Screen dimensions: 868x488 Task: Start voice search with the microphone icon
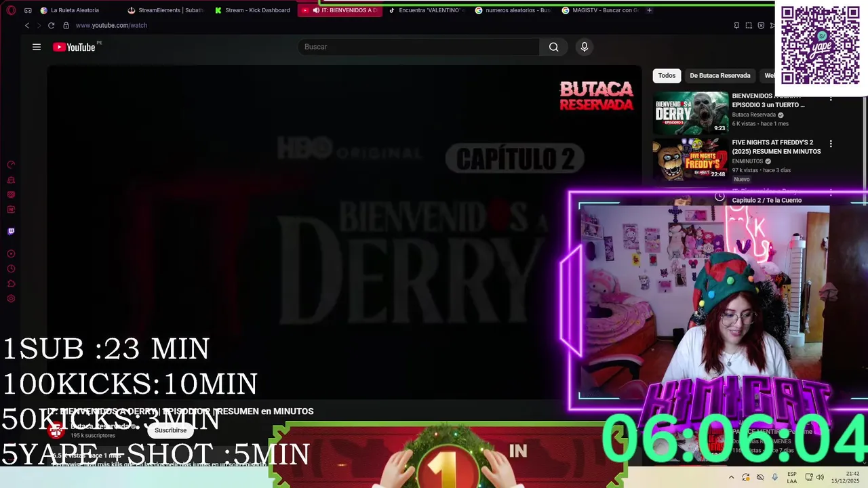pyautogui.click(x=585, y=47)
